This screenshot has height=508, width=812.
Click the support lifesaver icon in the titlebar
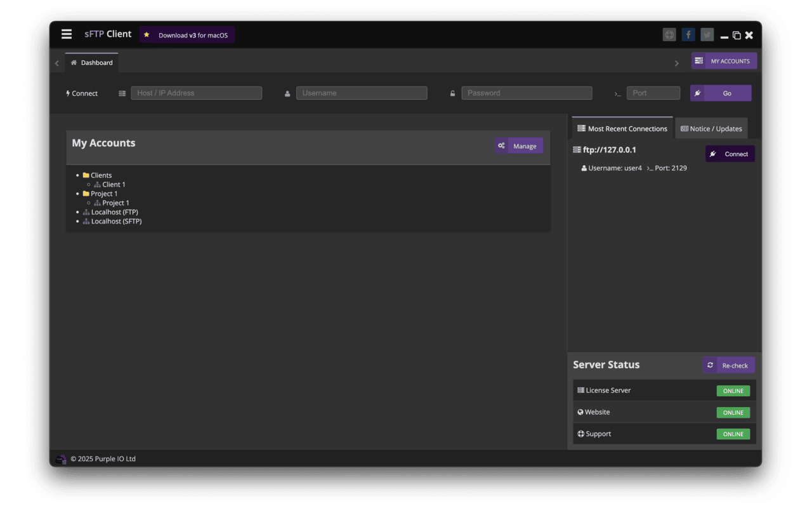pyautogui.click(x=669, y=34)
